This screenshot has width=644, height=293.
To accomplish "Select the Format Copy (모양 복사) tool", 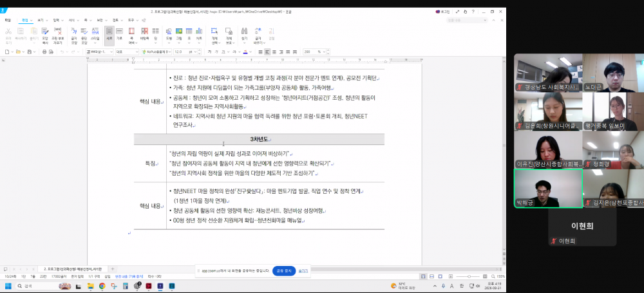I will tap(45, 33).
